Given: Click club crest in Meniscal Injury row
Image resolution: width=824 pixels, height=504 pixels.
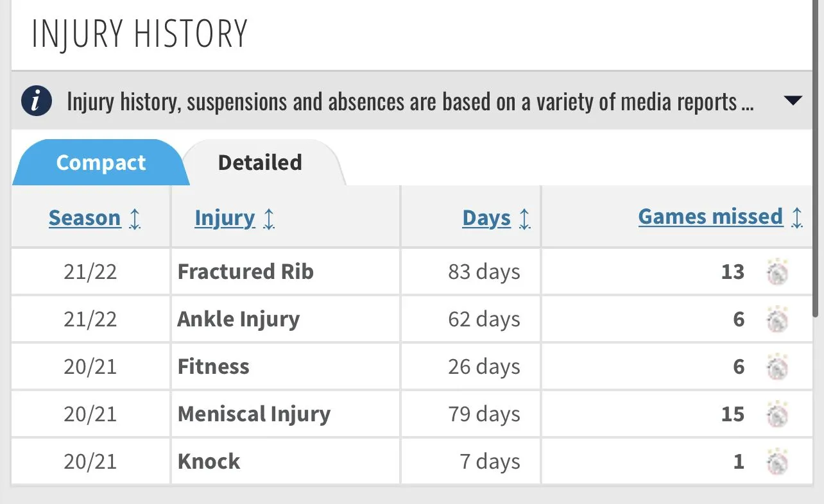Looking at the screenshot, I should (777, 415).
